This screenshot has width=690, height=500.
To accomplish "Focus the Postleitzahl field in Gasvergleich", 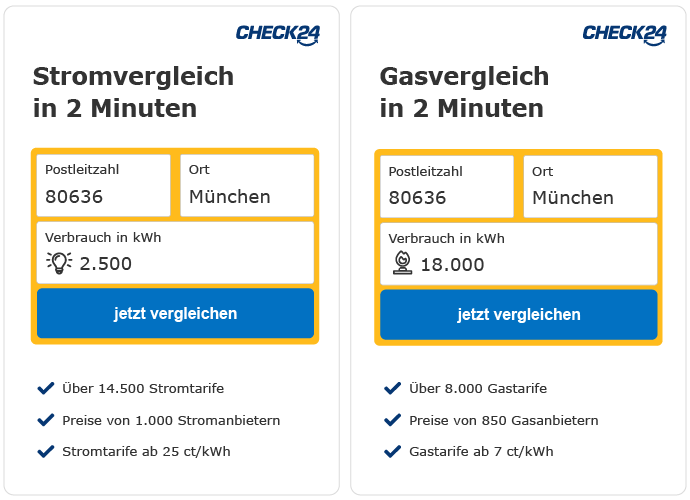I will point(447,187).
